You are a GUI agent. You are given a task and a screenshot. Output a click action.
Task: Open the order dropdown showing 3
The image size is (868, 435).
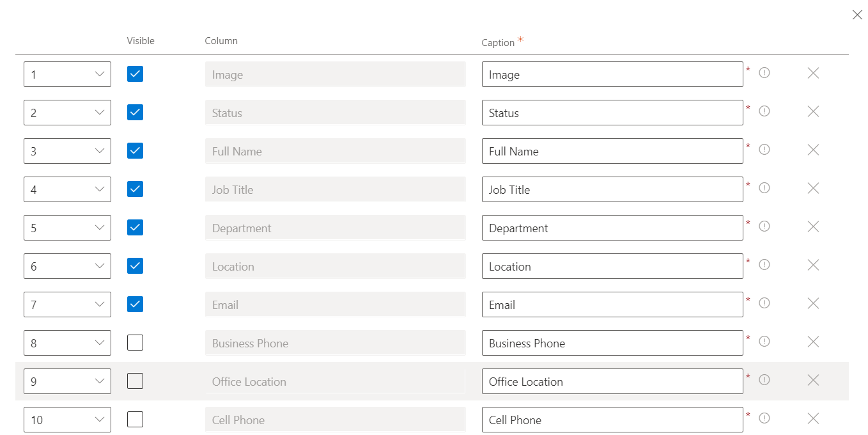(x=67, y=151)
